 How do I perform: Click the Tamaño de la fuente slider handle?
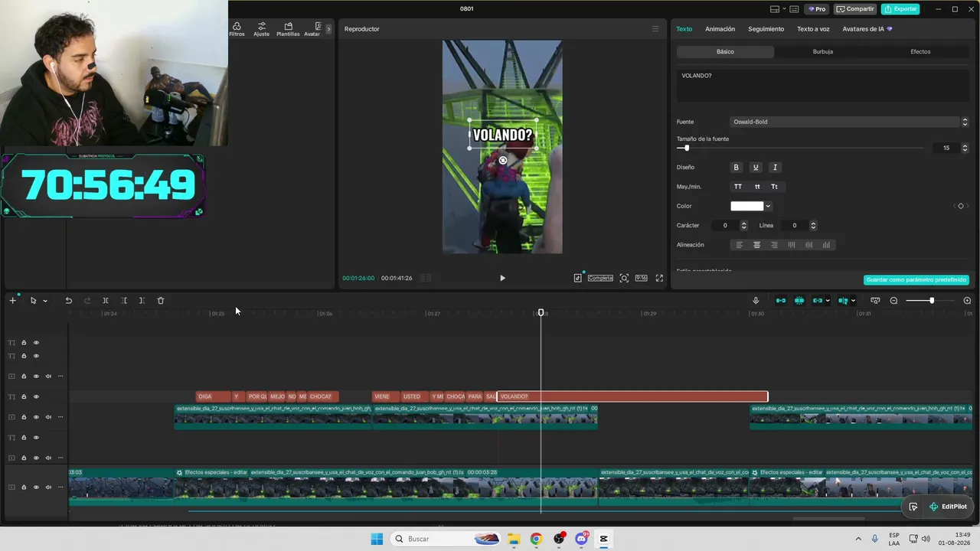(686, 148)
